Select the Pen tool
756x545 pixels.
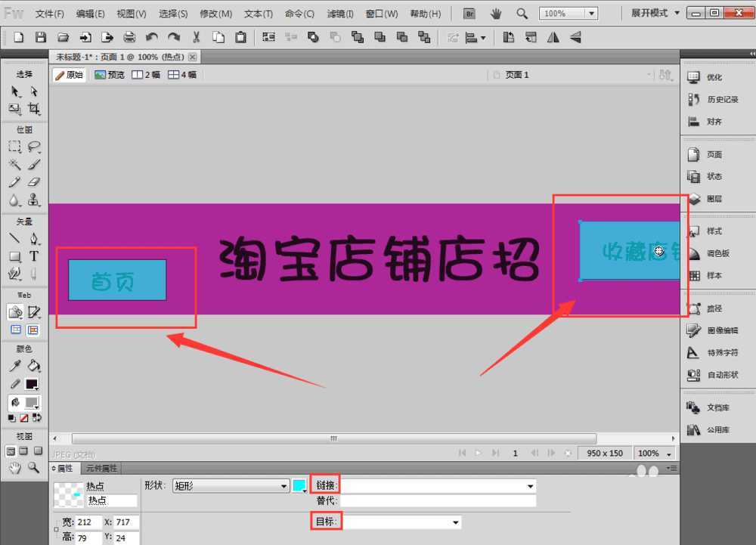coord(34,239)
